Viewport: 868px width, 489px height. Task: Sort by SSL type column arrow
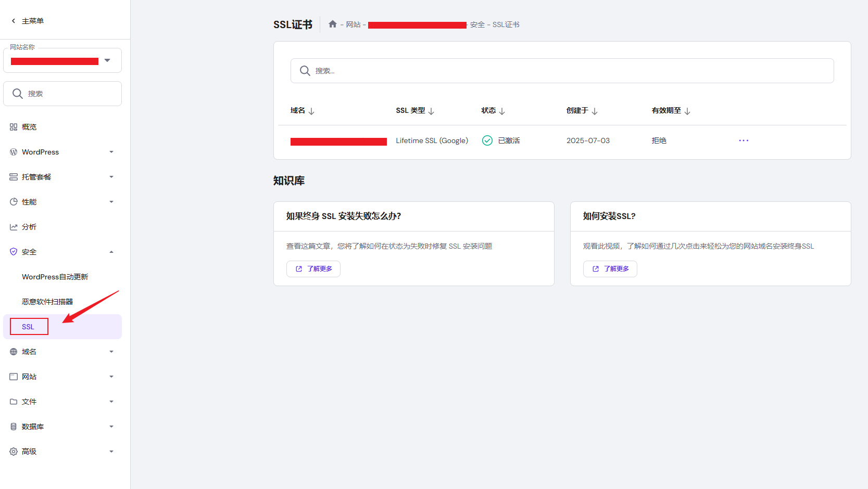click(431, 111)
